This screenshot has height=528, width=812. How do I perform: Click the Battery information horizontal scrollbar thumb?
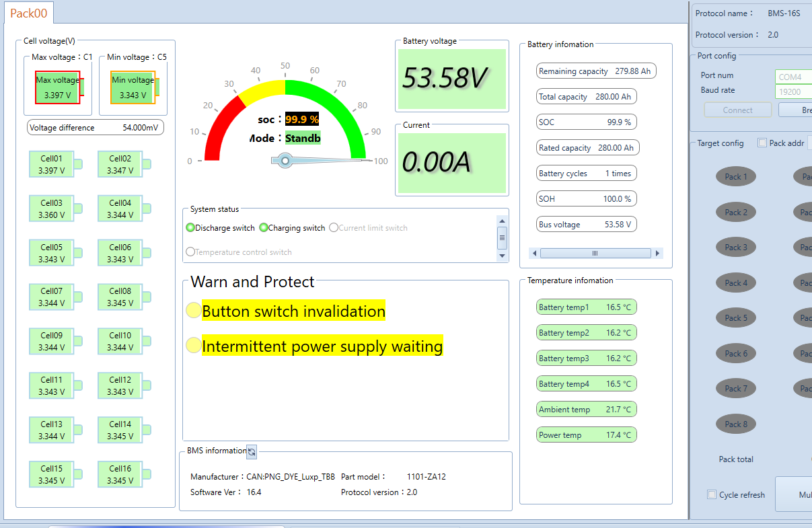595,254
